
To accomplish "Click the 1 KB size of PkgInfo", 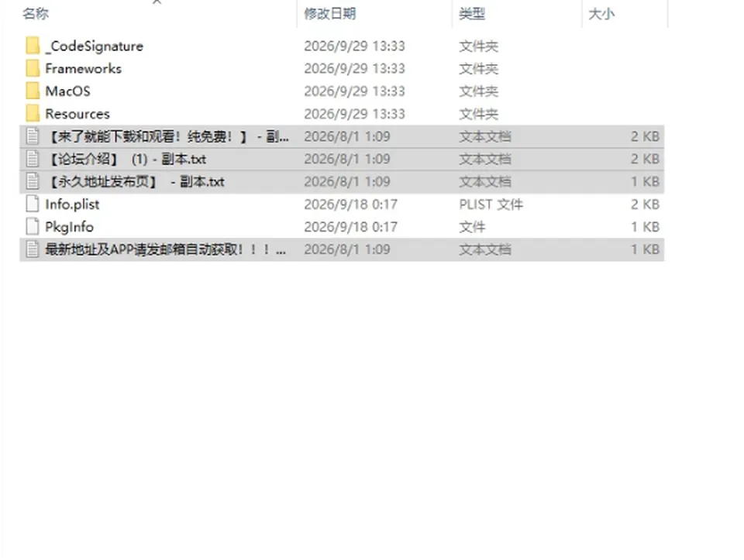I will click(x=645, y=227).
